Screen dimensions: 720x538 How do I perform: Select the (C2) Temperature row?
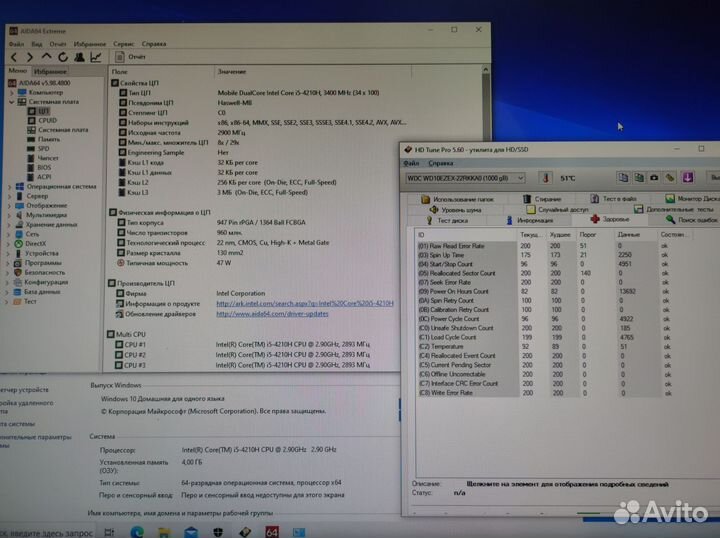pos(545,347)
